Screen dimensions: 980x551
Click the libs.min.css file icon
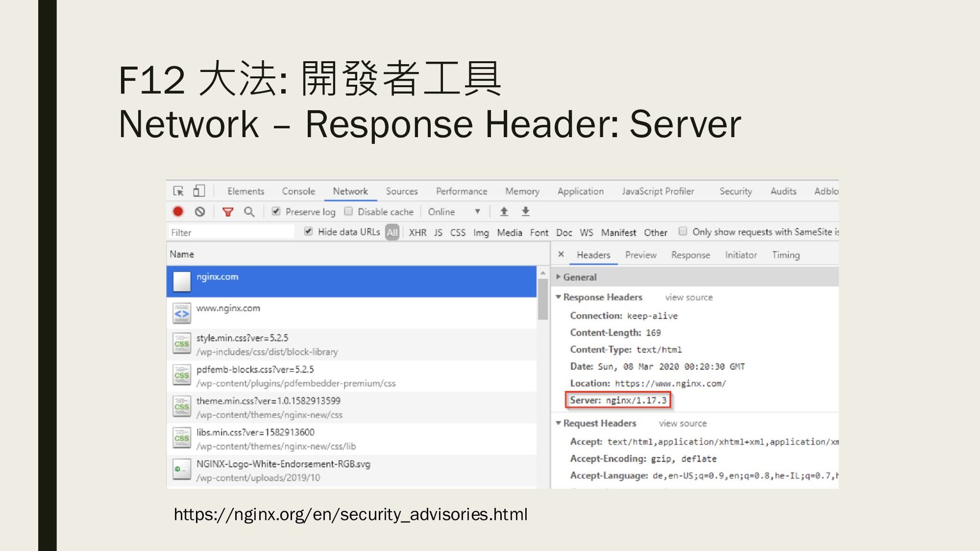point(182,438)
